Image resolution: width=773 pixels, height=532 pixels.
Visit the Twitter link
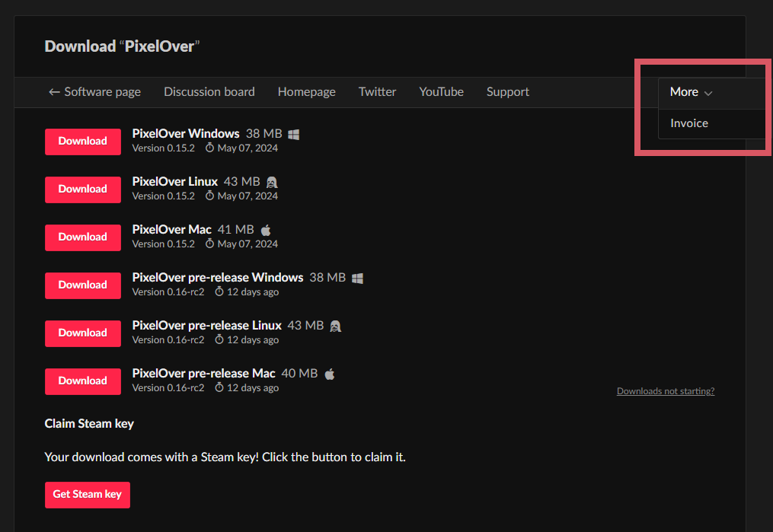(x=377, y=92)
